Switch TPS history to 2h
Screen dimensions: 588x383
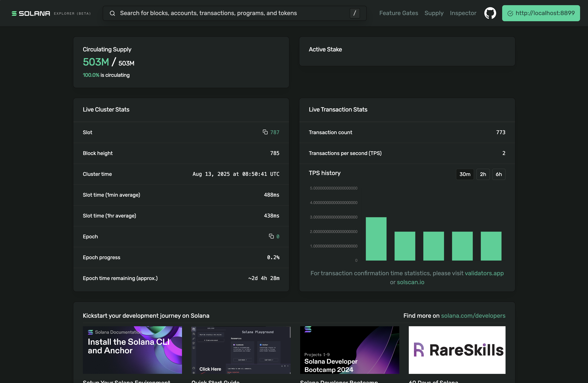tap(483, 174)
